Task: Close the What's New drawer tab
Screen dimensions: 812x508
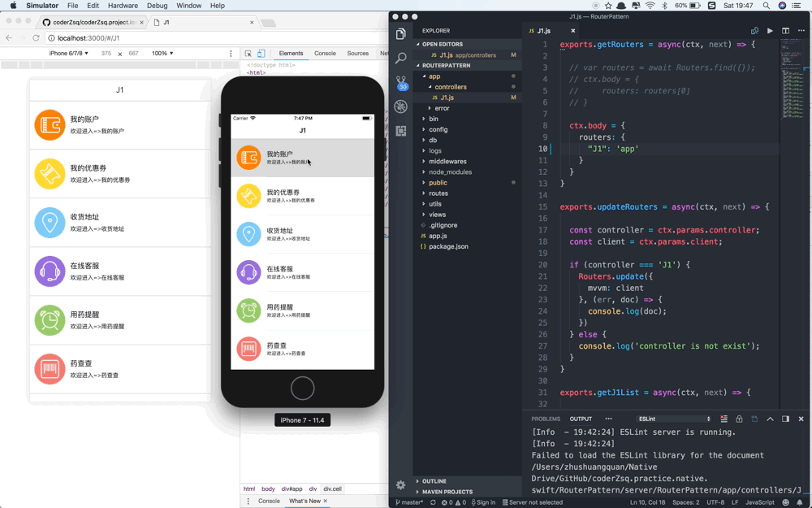Action: point(326,501)
